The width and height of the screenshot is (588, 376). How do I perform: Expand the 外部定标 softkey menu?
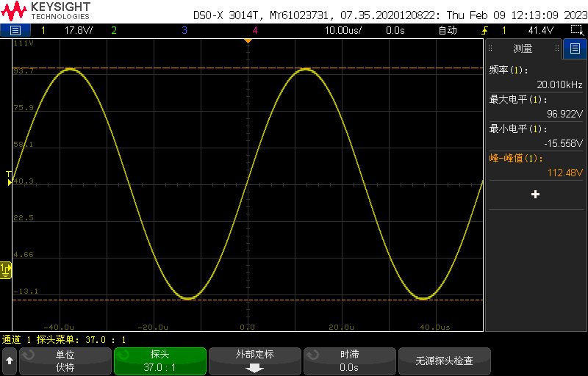[255, 361]
